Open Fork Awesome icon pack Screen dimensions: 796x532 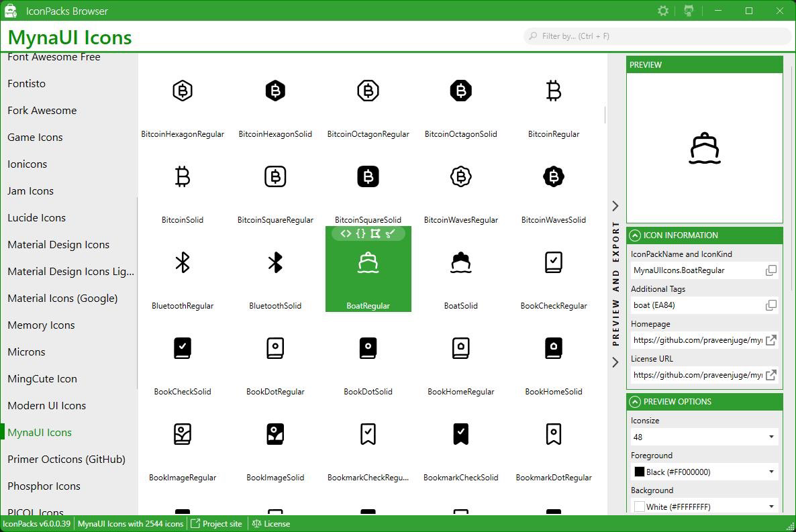pos(42,111)
